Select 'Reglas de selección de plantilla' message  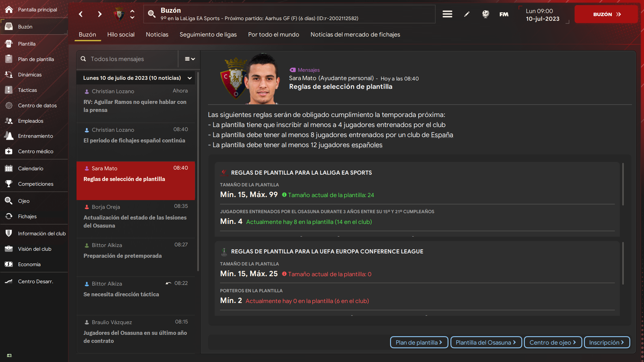(136, 181)
